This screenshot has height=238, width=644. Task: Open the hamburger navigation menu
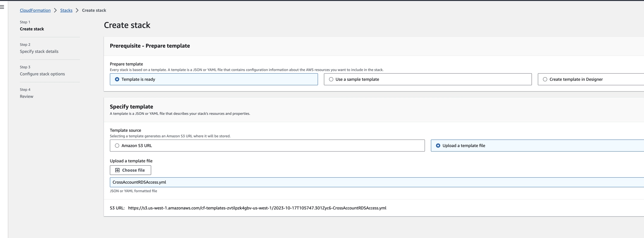pos(2,7)
